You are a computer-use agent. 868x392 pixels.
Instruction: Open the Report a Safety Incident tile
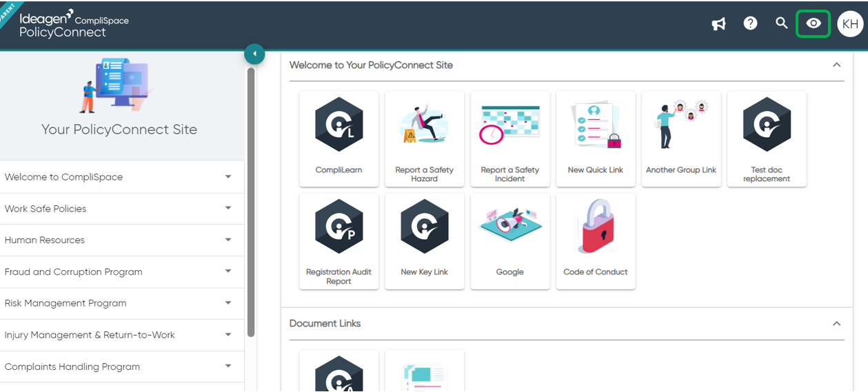pos(509,138)
